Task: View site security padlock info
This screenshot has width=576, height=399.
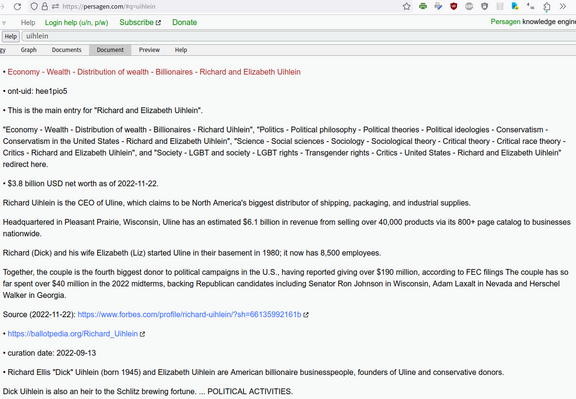Action: (x=44, y=6)
